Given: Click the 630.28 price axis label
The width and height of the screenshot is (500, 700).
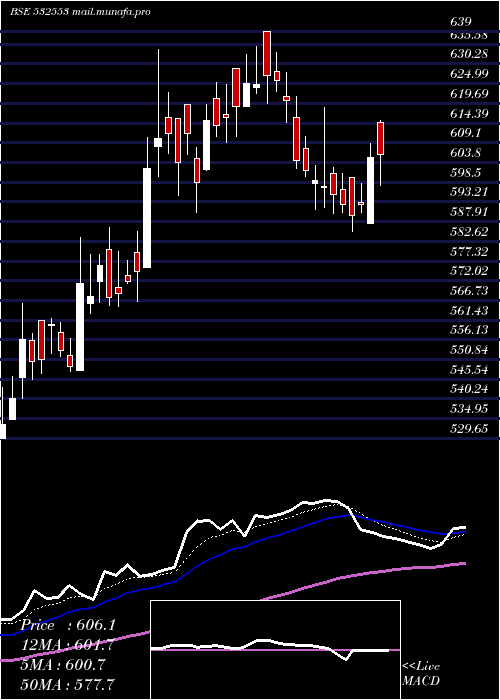Looking at the screenshot, I should (469, 54).
